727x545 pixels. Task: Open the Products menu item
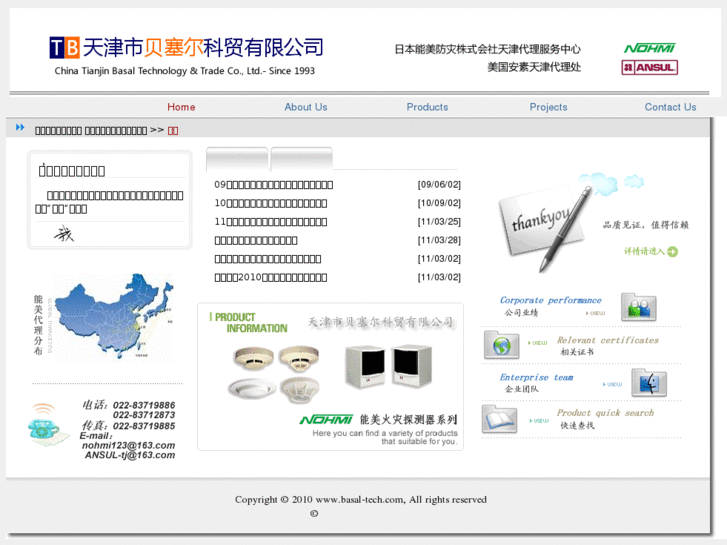coord(427,107)
